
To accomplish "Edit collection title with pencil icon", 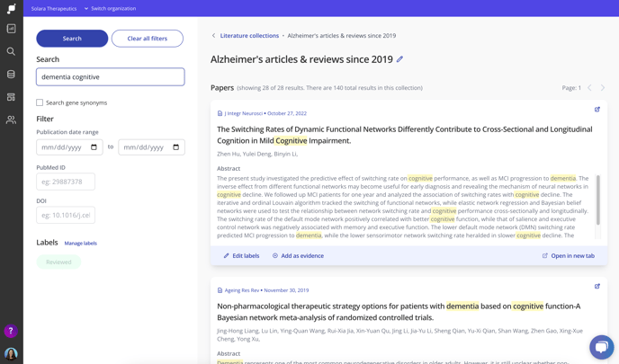I will (399, 59).
